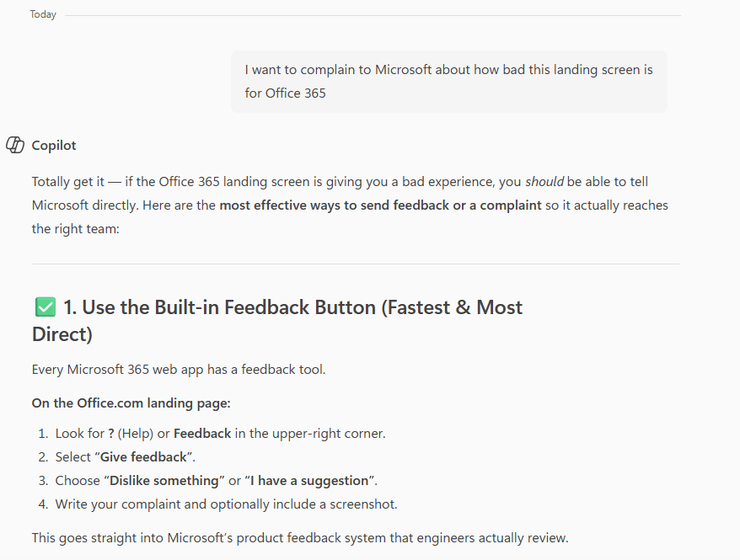Click "Every Microsoft 365 web app" sentence
Viewport: 740px width, 560px height.
click(178, 369)
